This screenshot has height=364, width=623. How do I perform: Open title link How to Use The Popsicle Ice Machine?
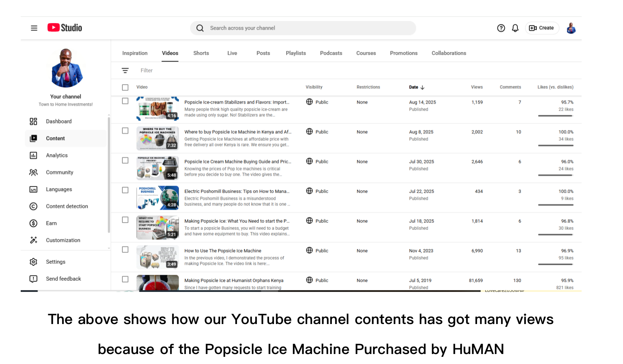(223, 251)
